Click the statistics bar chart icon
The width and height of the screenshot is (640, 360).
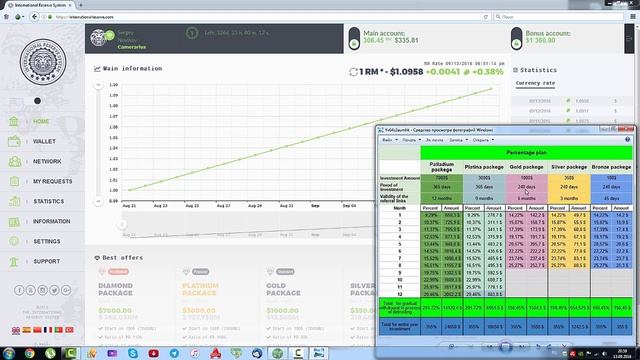pyautogui.click(x=14, y=201)
